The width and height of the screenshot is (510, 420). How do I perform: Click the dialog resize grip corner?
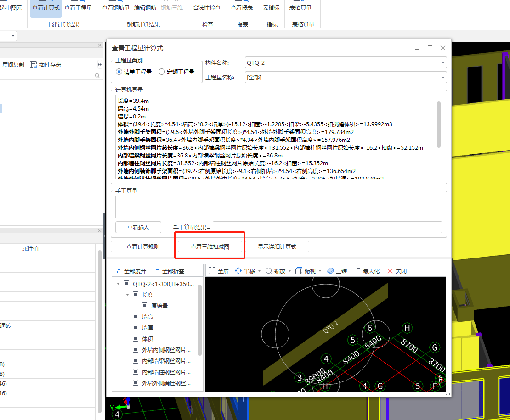tap(448, 393)
